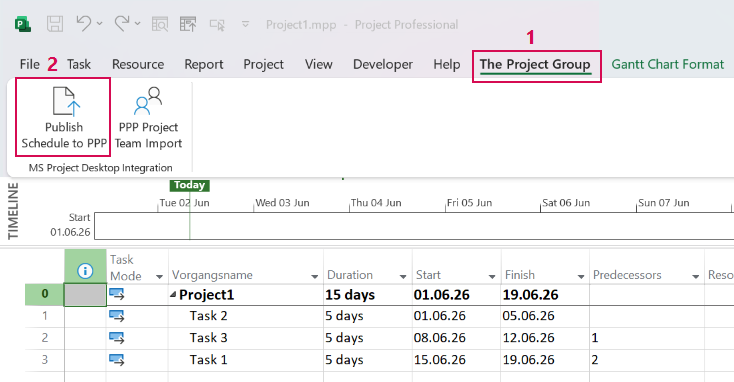
Task: Click the print preview icon in quick access toolbar
Action: click(160, 24)
